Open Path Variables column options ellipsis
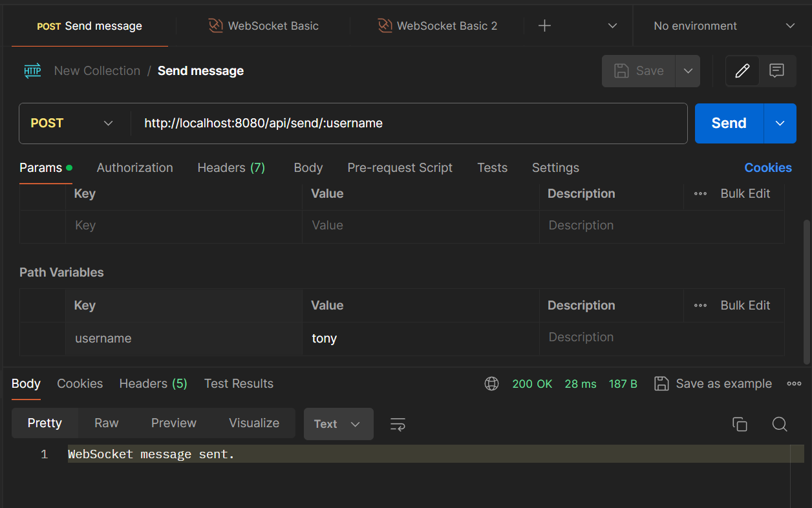This screenshot has height=508, width=812. point(700,306)
